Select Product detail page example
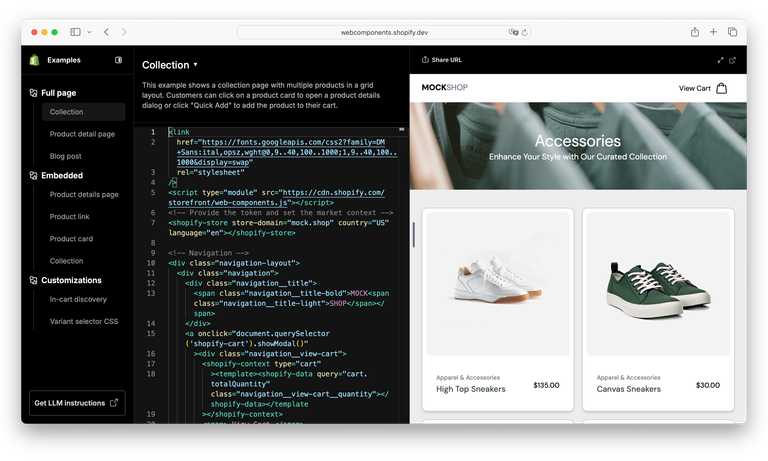This screenshot has height=461, width=768. pyautogui.click(x=82, y=134)
